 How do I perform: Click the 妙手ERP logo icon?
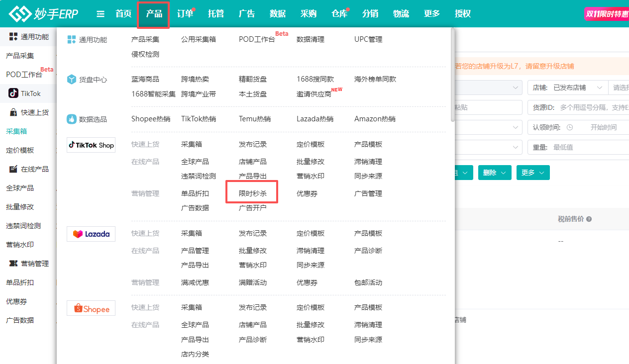tap(19, 14)
